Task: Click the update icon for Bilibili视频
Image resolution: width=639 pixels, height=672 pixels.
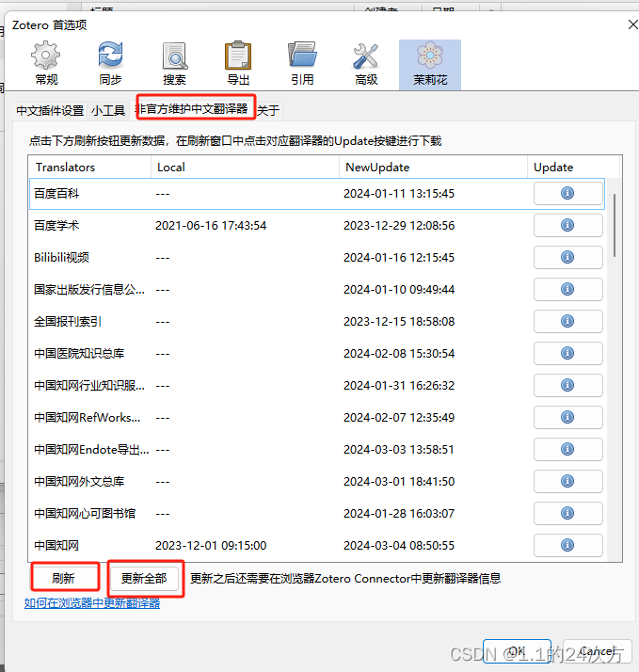Action: point(567,257)
